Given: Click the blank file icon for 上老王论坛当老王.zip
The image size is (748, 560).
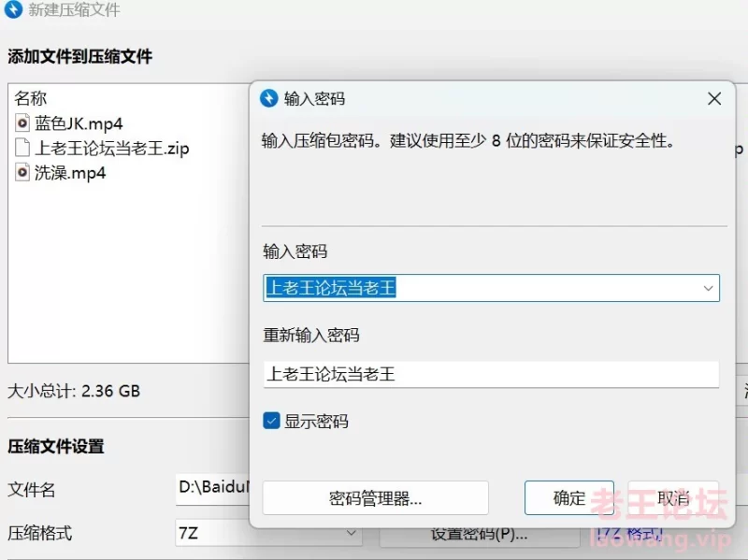Looking at the screenshot, I should click(22, 148).
